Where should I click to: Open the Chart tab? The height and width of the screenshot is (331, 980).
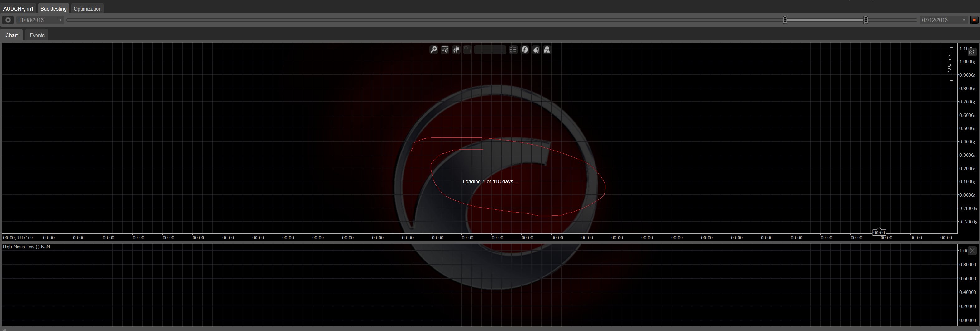click(12, 35)
